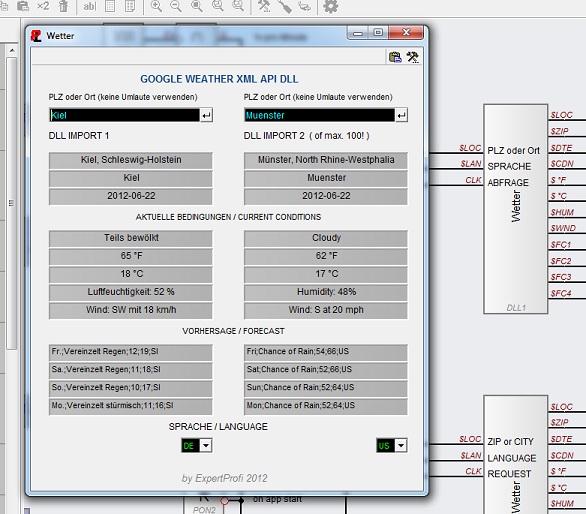Click the CLK input pin at ABFRAGE

[x=473, y=180]
